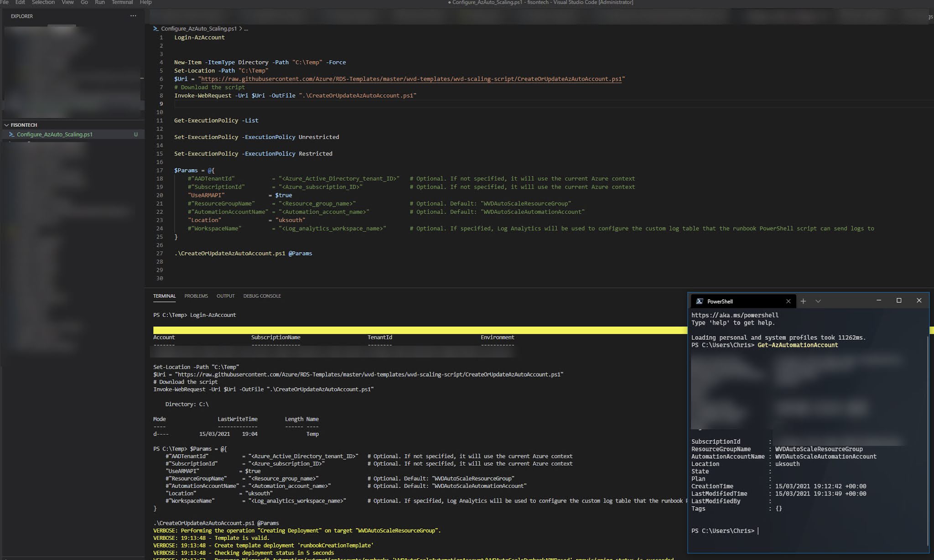
Task: Close the PowerShell terminal tab
Action: coord(788,301)
